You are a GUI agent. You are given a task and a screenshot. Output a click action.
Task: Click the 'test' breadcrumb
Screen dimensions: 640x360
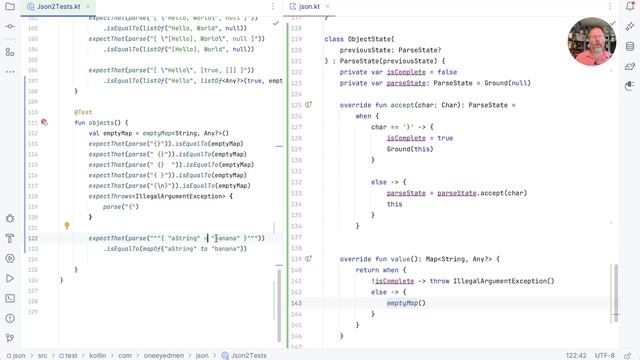click(x=68, y=356)
